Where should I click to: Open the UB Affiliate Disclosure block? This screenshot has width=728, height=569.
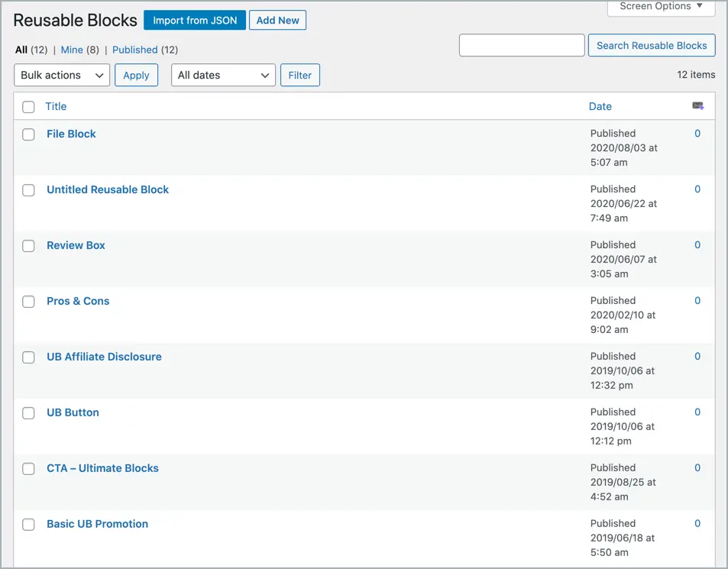(x=104, y=357)
